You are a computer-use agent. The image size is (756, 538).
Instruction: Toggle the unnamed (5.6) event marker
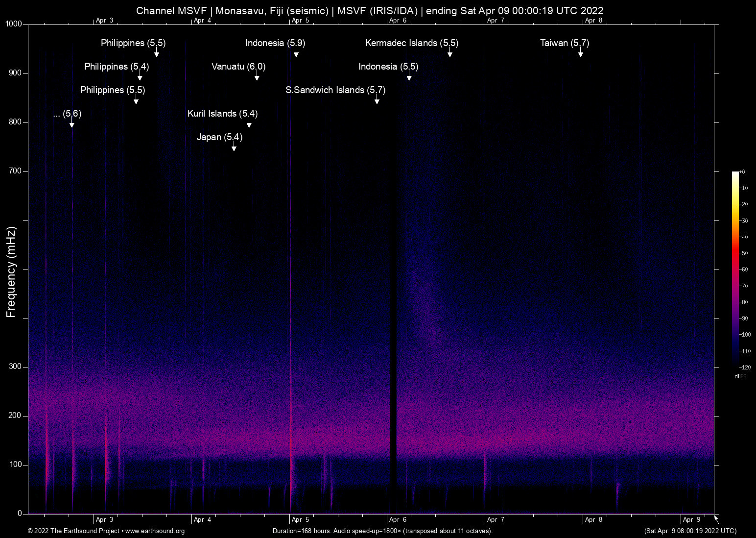click(x=72, y=125)
